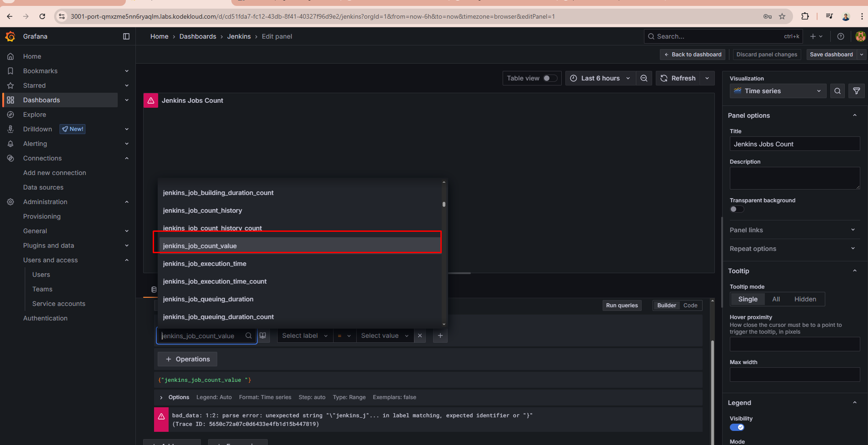Collapse the Administration section chevron
Screen dimensions: 868x445
point(127,202)
